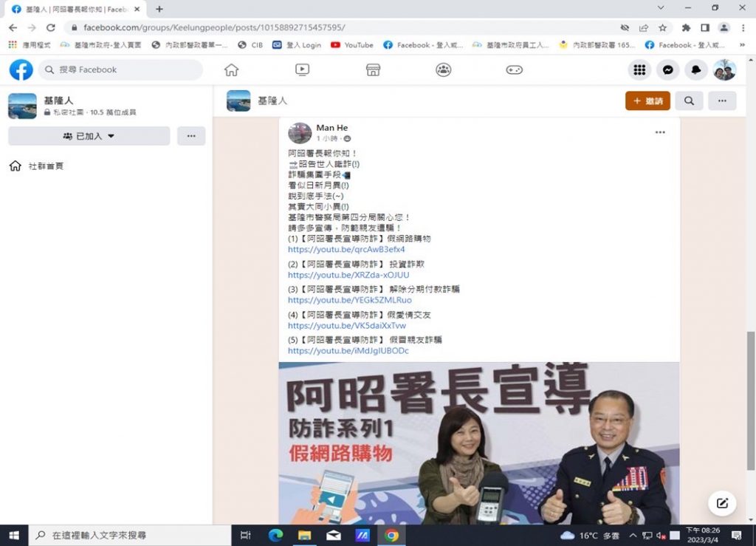The height and width of the screenshot is (546, 756).
Task: Select 社群首頁 in left sidebar
Action: coord(46,166)
